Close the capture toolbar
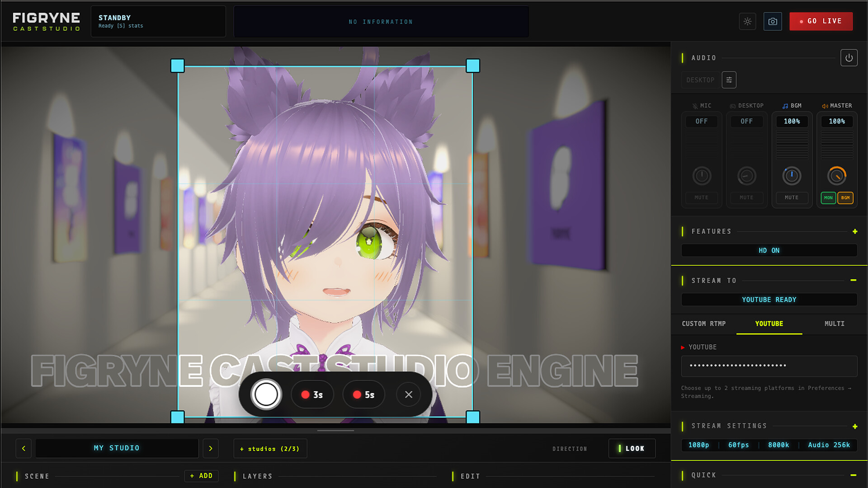The width and height of the screenshot is (868, 488). pos(408,394)
